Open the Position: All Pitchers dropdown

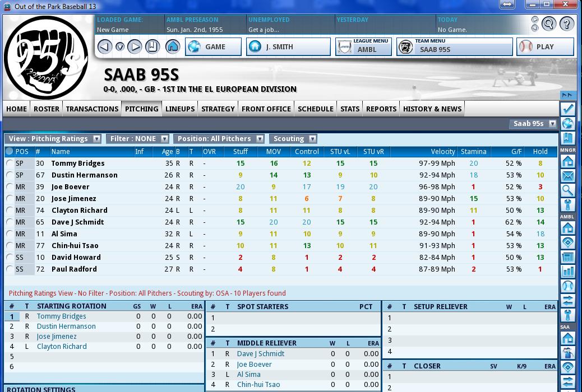tap(219, 139)
